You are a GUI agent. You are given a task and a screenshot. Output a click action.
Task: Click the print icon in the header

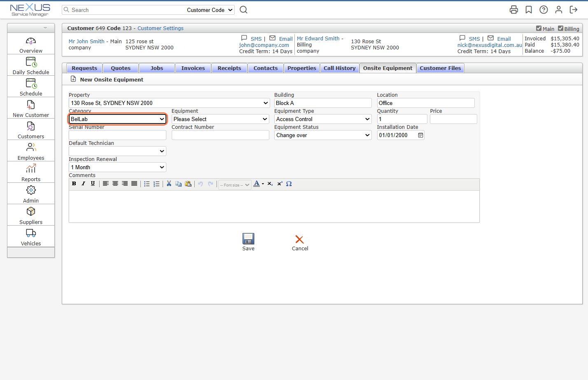click(x=514, y=9)
